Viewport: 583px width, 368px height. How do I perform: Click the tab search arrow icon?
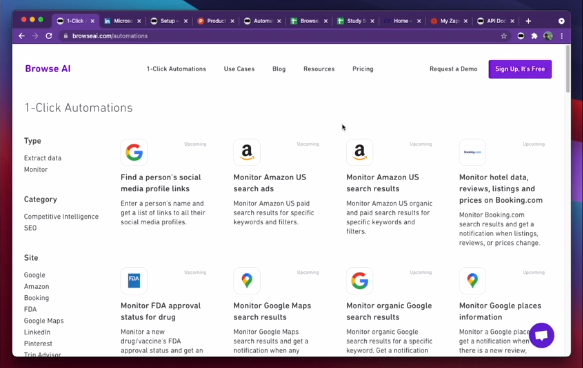tap(561, 21)
